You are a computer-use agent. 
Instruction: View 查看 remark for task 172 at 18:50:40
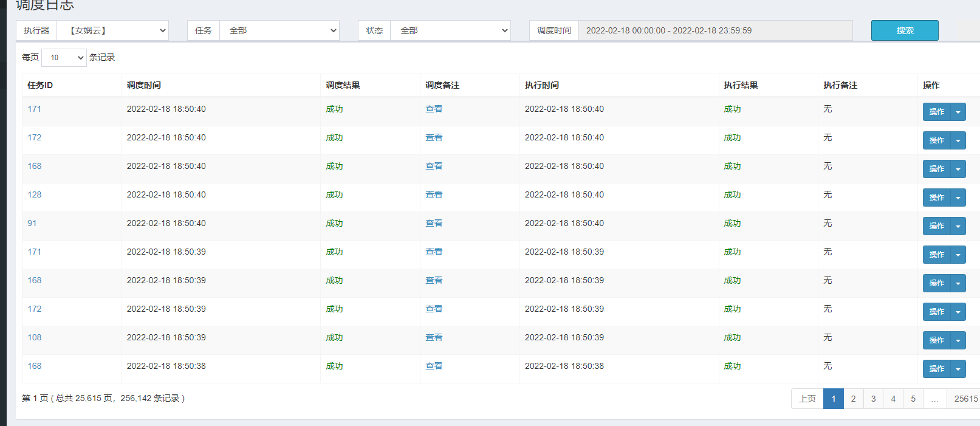click(x=434, y=137)
